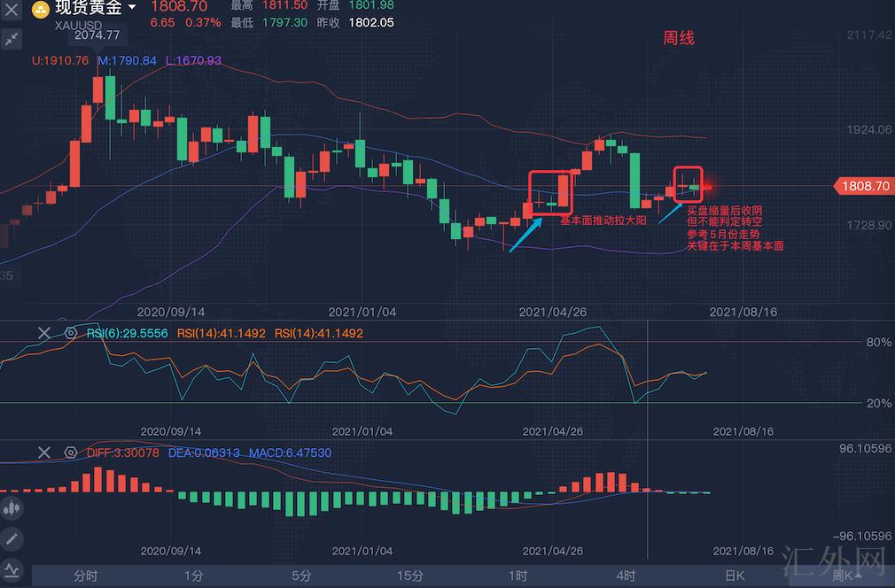Switch to the 日K daily chart
Image resolution: width=895 pixels, height=588 pixels.
[x=735, y=576]
